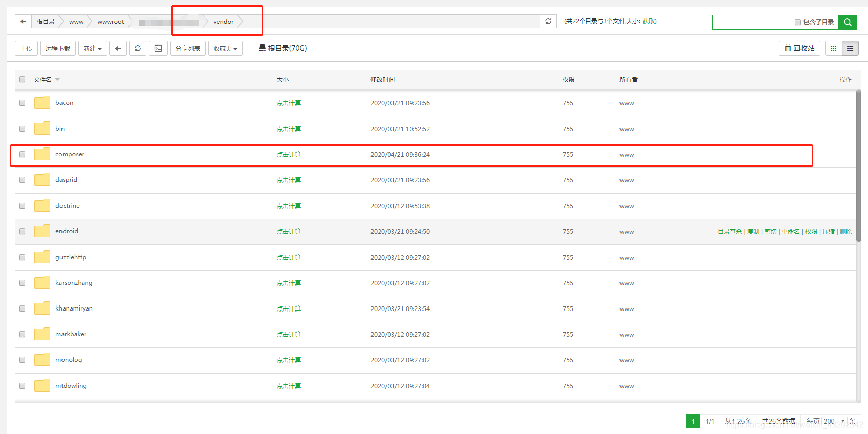Click 获取 to get directory size
This screenshot has width=868, height=434.
pyautogui.click(x=649, y=21)
